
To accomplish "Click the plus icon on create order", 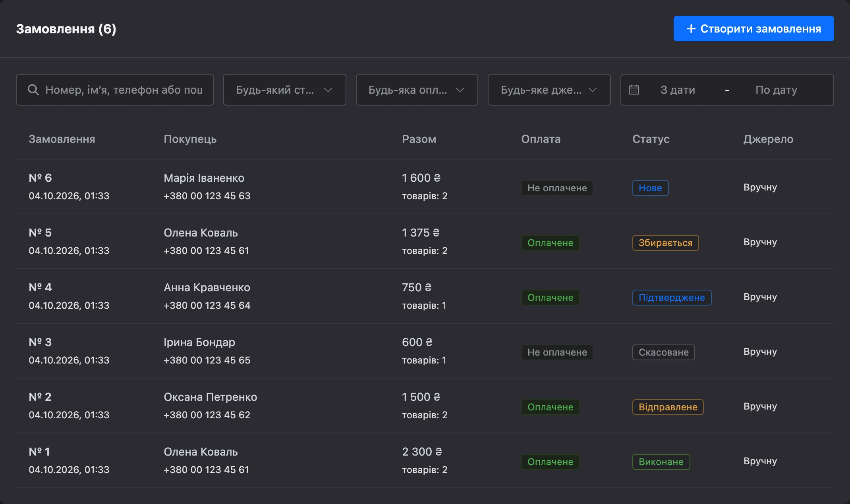I will 691,29.
